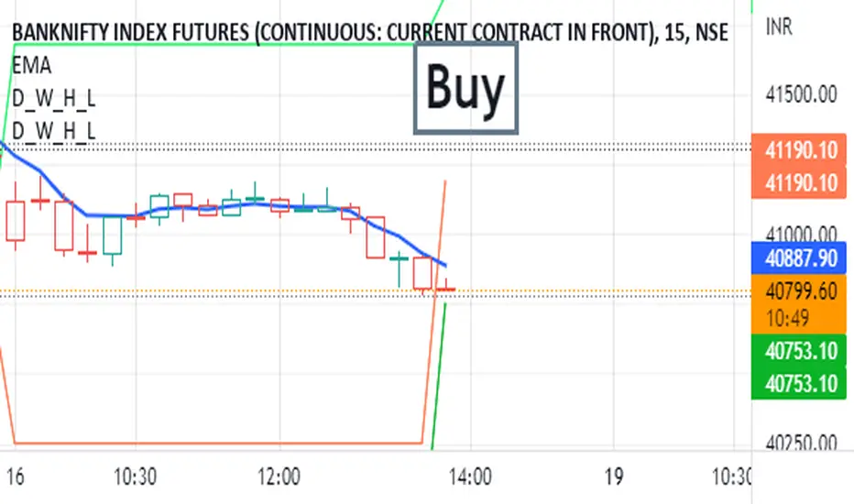The image size is (854, 504).
Task: Click the 40250.00 price axis label
Action: (x=799, y=443)
